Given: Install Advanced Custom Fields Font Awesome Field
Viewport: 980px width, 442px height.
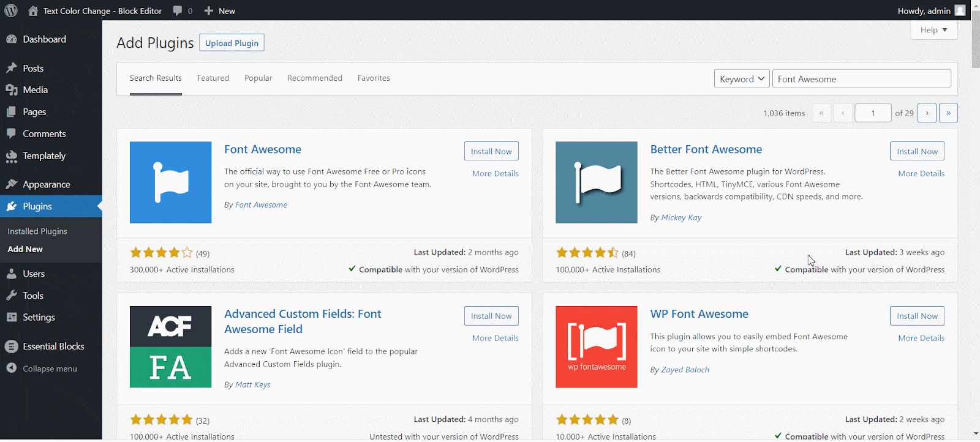Looking at the screenshot, I should click(491, 316).
